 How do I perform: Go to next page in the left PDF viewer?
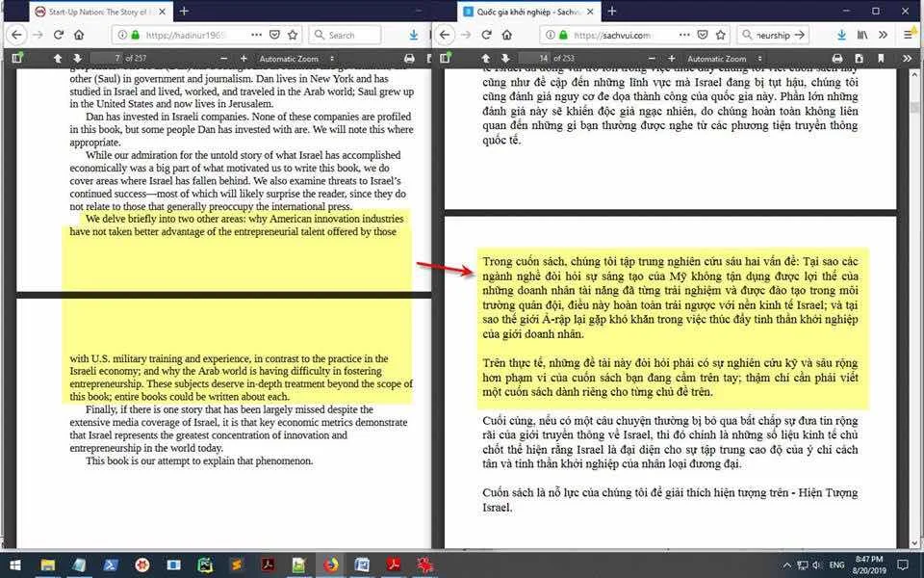click(77, 59)
